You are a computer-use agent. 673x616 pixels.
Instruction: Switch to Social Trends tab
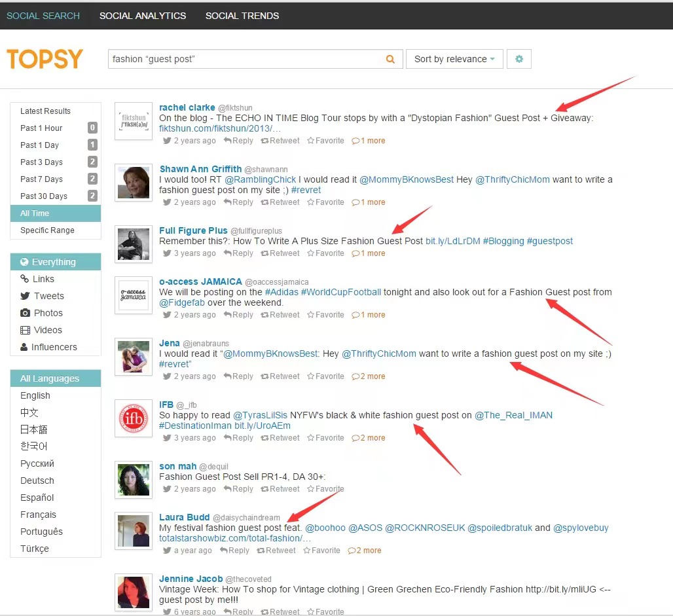[242, 16]
